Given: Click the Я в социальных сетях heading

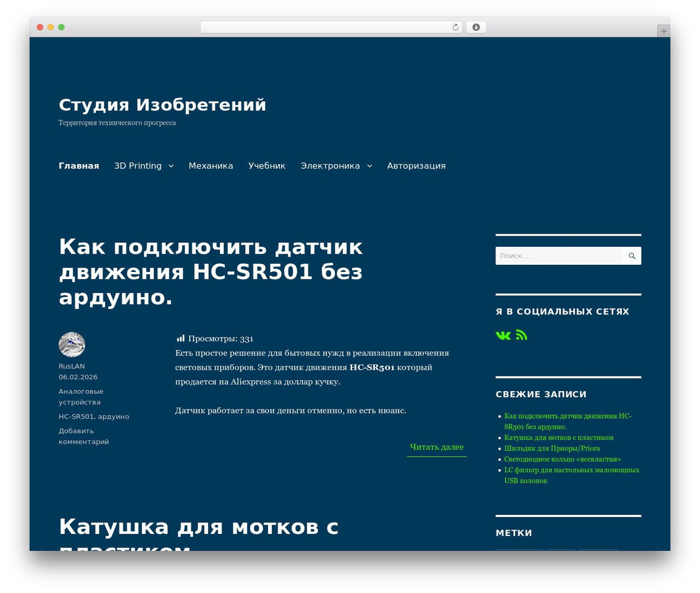Looking at the screenshot, I should (x=562, y=312).
